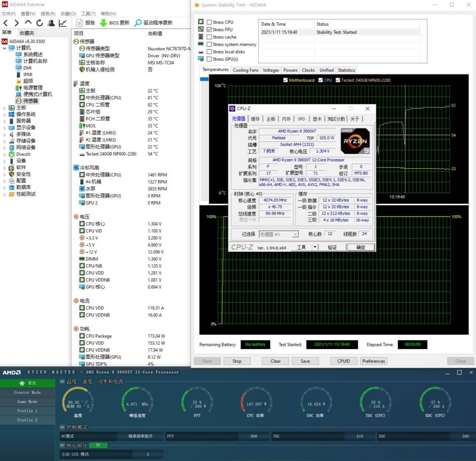Expand the 主板 tree node
Viewport: 476px width, 461px height.
(x=4, y=108)
